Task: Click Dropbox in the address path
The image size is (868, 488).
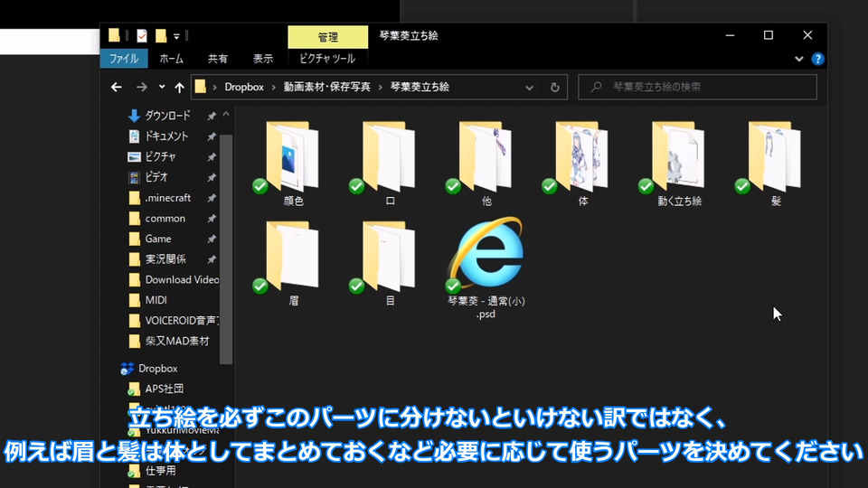Action: point(243,88)
